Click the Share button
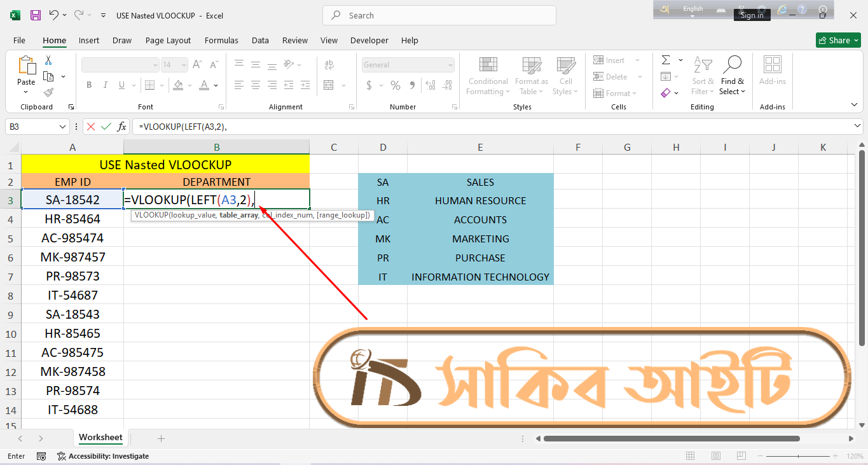This screenshot has width=868, height=465. pos(838,40)
